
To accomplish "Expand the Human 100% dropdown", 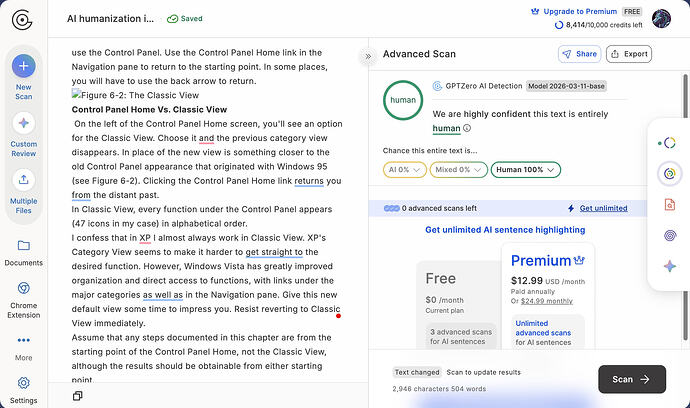I will pyautogui.click(x=525, y=169).
